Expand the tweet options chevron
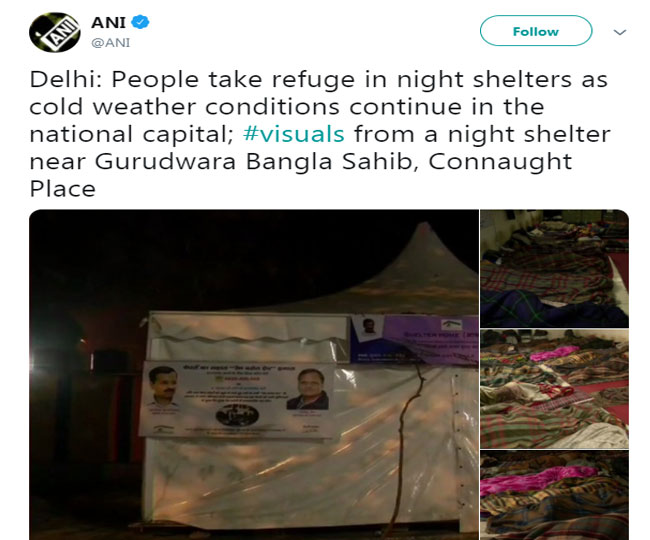The image size is (650, 540). tap(619, 32)
